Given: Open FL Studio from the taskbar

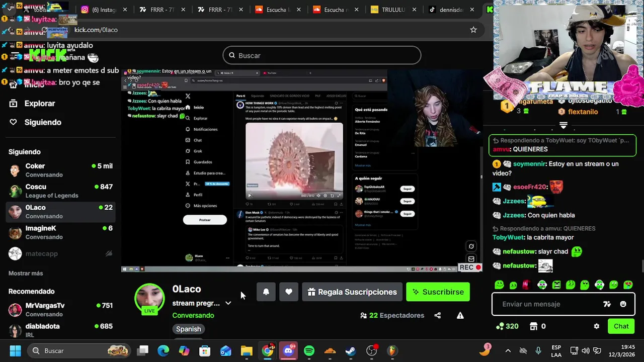Looking at the screenshot, I should click(x=392, y=350).
